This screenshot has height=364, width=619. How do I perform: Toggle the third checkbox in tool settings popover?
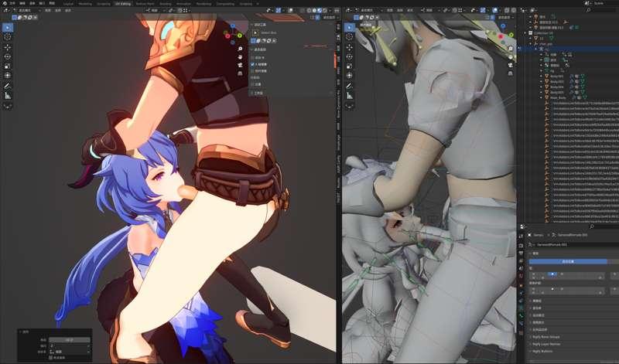[253, 71]
